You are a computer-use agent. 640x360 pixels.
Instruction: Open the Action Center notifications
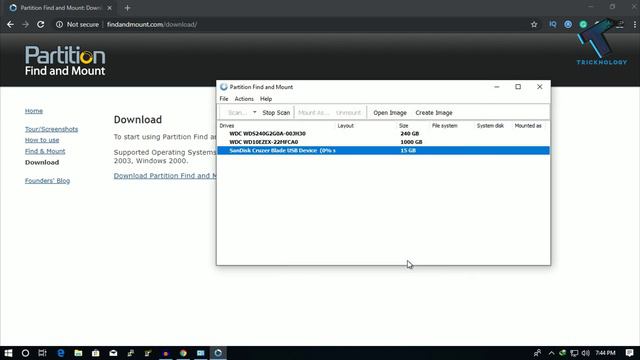[x=629, y=353]
